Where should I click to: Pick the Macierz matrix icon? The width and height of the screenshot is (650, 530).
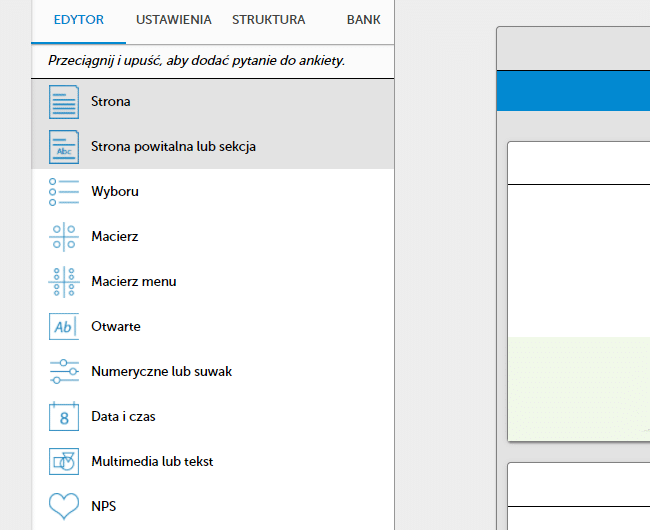pyautogui.click(x=64, y=237)
